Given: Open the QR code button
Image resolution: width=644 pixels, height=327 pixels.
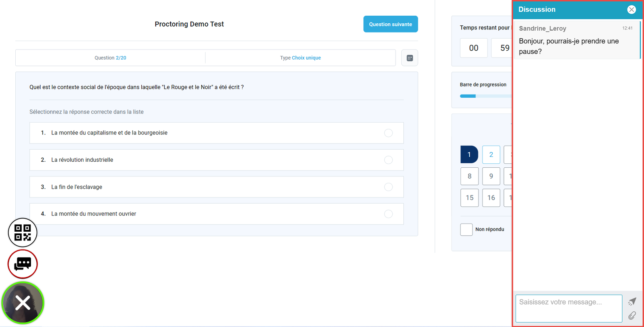Looking at the screenshot, I should pyautogui.click(x=23, y=232).
